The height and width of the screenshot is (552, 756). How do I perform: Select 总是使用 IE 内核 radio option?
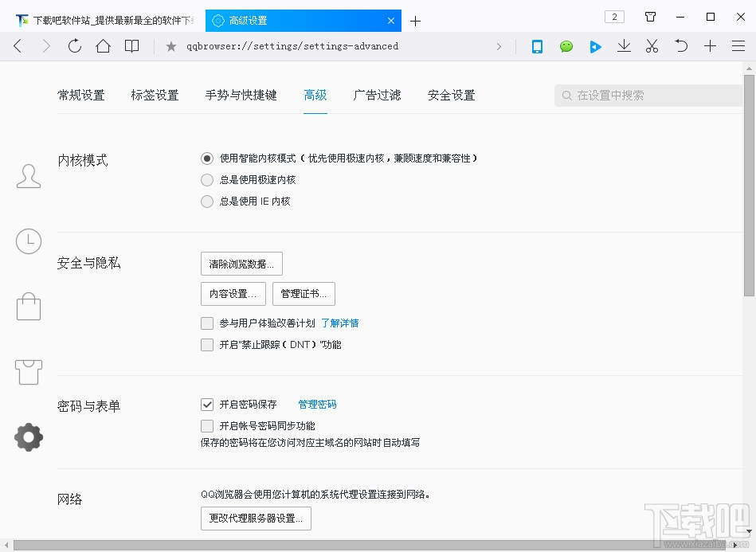tap(207, 202)
